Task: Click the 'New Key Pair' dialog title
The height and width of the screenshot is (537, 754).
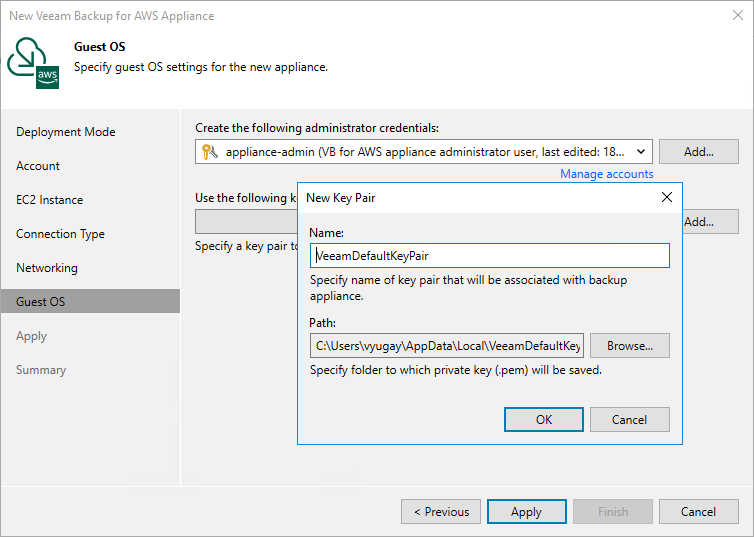Action: click(340, 198)
